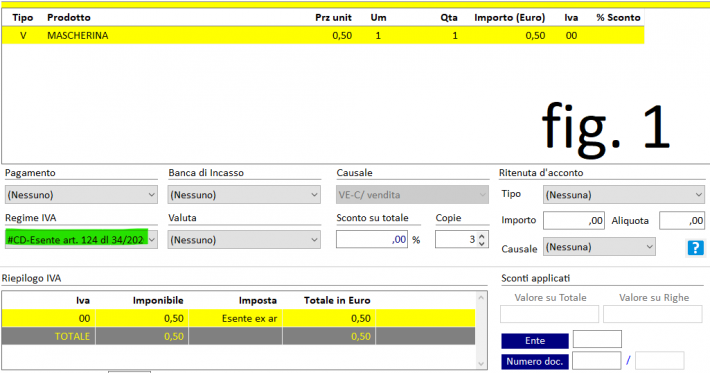This screenshot has width=710, height=373.
Task: Click the field next to Ente
Action: tap(597, 339)
